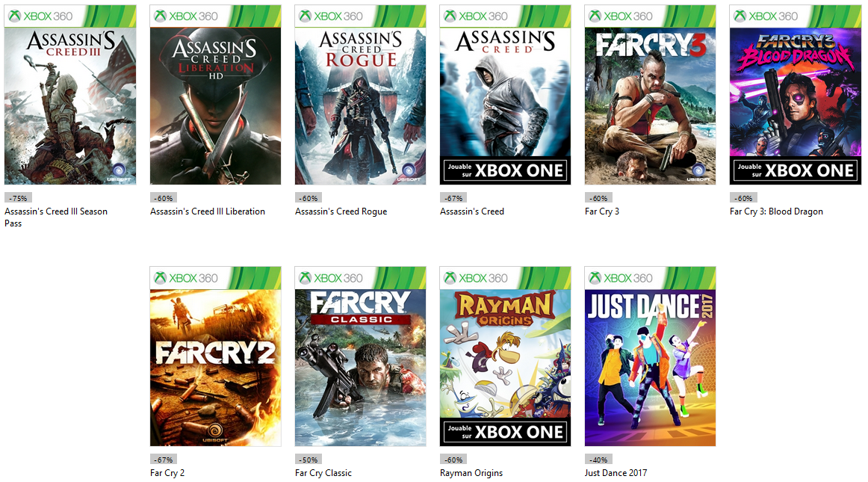This screenshot has height=482, width=868.
Task: Click the Far Cry Classic title link
Action: [323, 472]
